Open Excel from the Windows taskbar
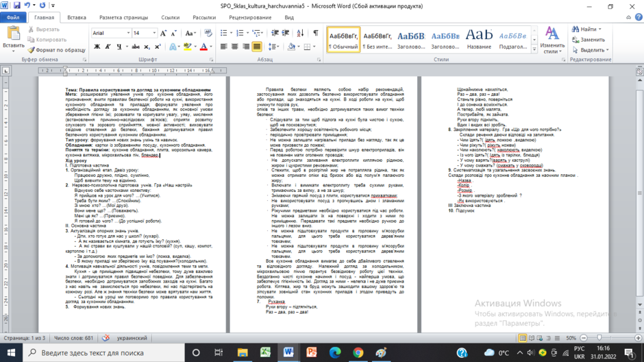 pos(265,352)
